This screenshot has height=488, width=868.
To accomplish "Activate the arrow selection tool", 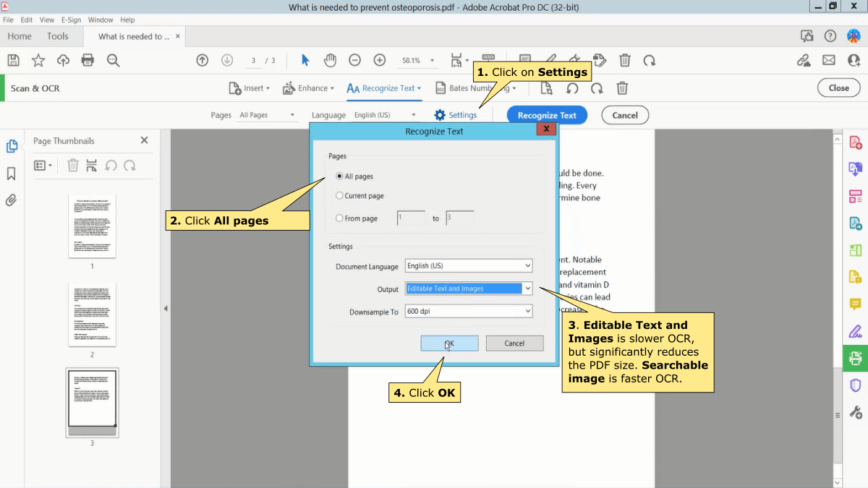I will (x=305, y=61).
